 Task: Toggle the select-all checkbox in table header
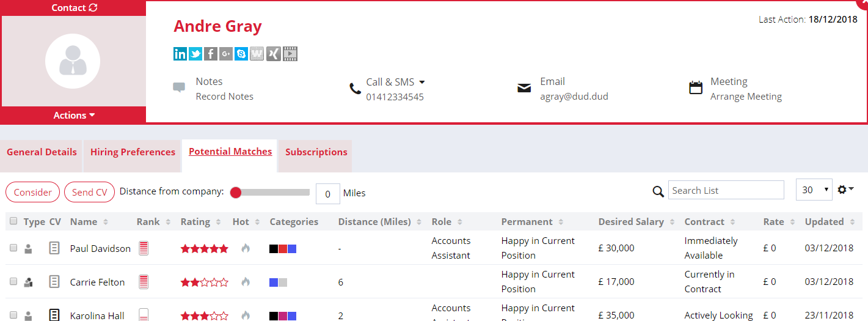click(13, 221)
